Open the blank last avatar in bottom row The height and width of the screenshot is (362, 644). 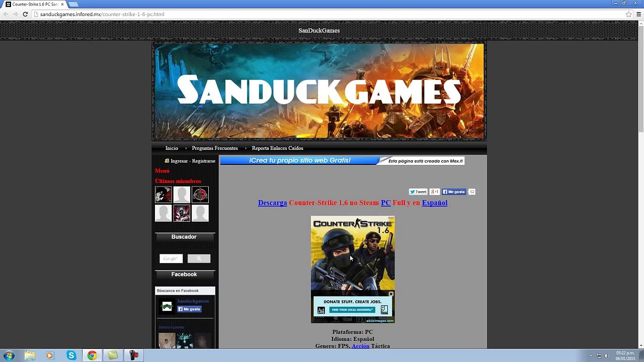click(200, 213)
